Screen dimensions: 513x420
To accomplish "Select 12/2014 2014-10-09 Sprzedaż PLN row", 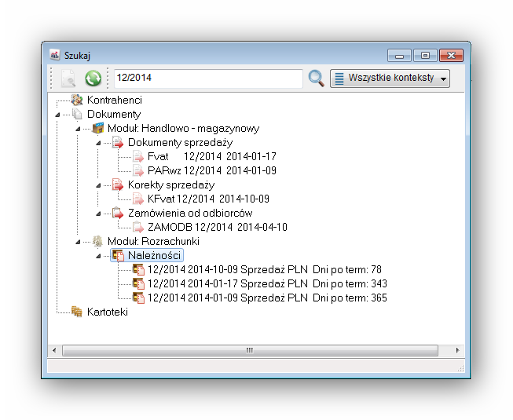I will (264, 269).
